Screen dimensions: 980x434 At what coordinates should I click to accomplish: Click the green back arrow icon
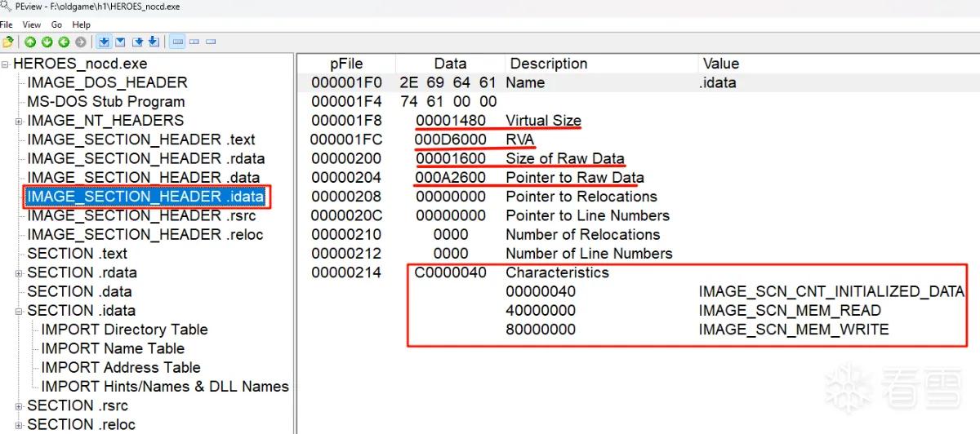(64, 42)
